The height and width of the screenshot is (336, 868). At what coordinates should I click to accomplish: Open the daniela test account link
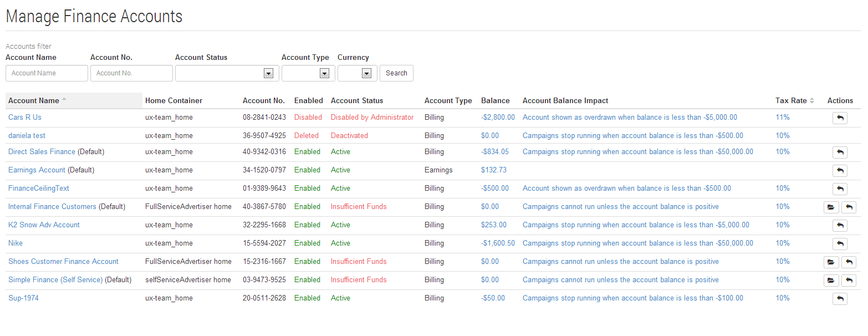(x=27, y=136)
